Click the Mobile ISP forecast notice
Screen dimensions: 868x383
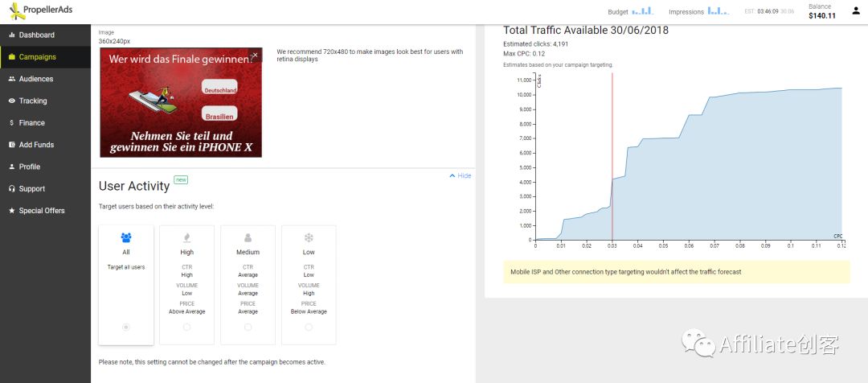pos(677,272)
